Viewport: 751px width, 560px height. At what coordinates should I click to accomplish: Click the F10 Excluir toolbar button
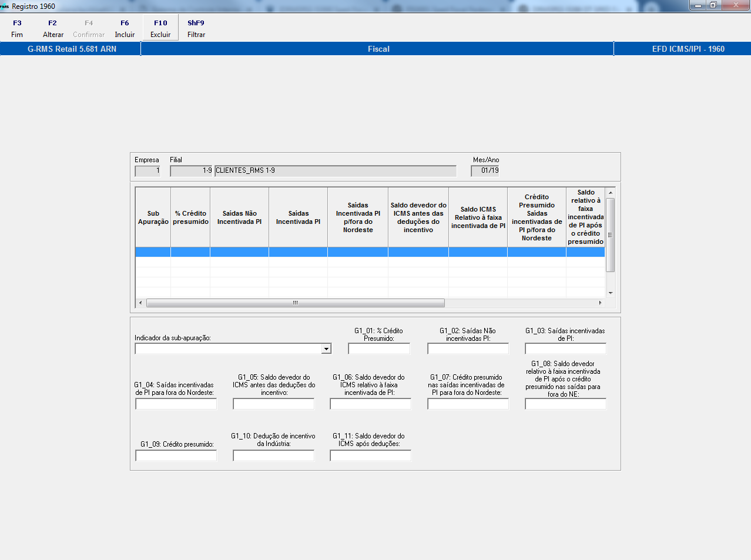click(160, 28)
